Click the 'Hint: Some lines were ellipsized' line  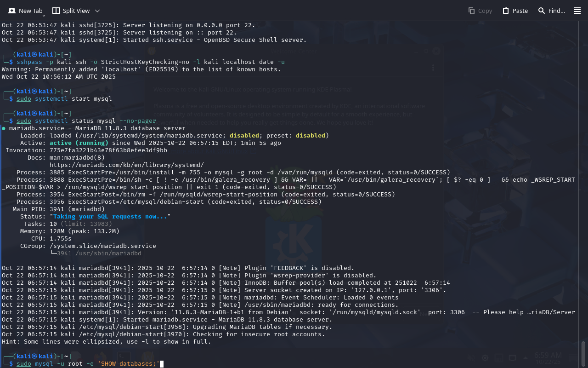click(106, 342)
